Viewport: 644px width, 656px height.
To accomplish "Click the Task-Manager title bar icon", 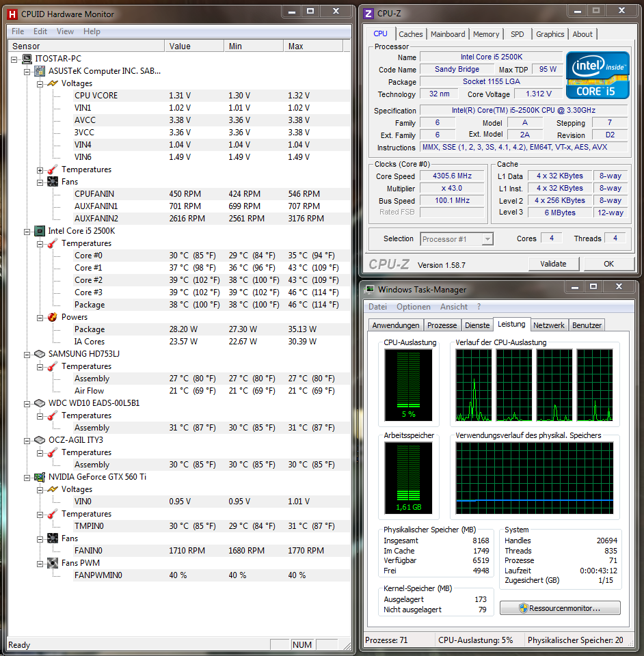I will pyautogui.click(x=369, y=290).
